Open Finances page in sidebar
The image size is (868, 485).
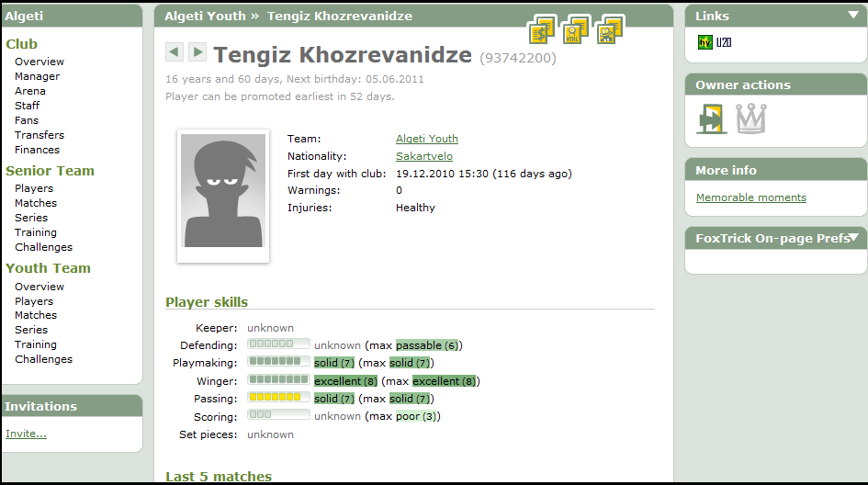[37, 150]
